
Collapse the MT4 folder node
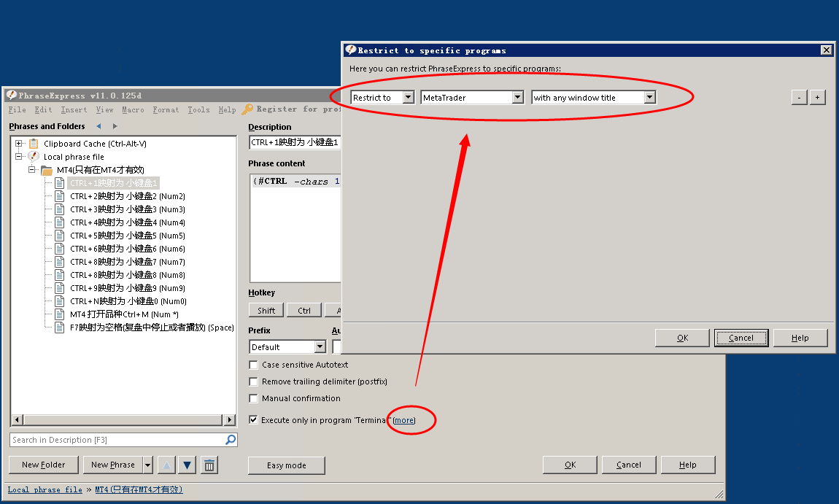pos(31,170)
